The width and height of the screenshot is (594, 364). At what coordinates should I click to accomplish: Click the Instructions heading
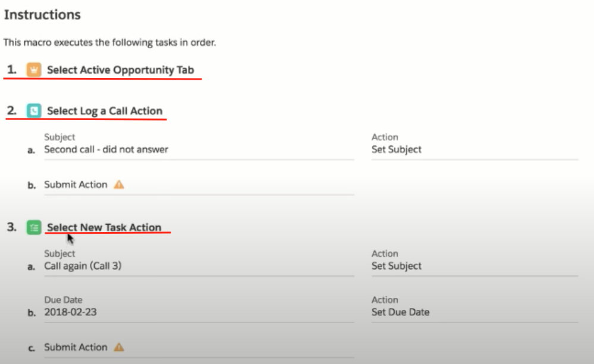click(x=42, y=15)
